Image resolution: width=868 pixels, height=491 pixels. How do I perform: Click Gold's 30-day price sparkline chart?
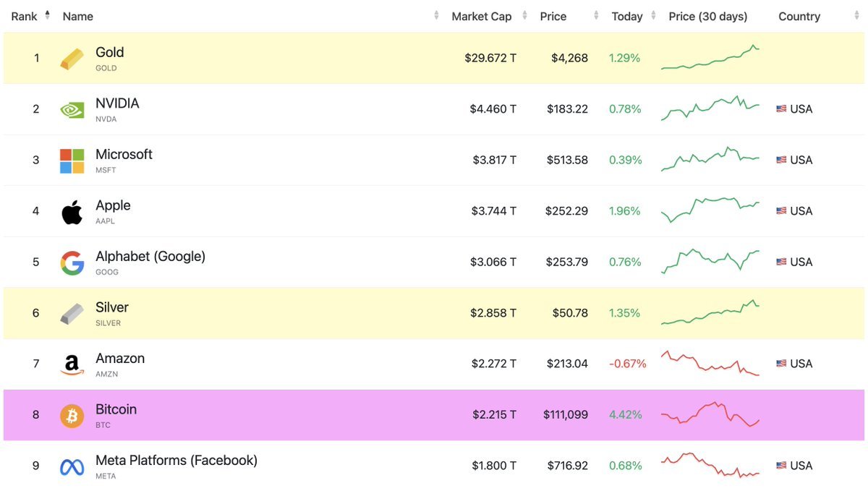coord(710,57)
